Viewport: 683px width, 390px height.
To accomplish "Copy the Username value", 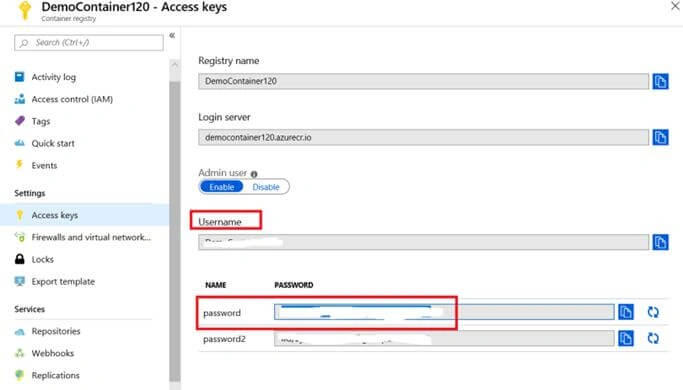I will [x=660, y=242].
